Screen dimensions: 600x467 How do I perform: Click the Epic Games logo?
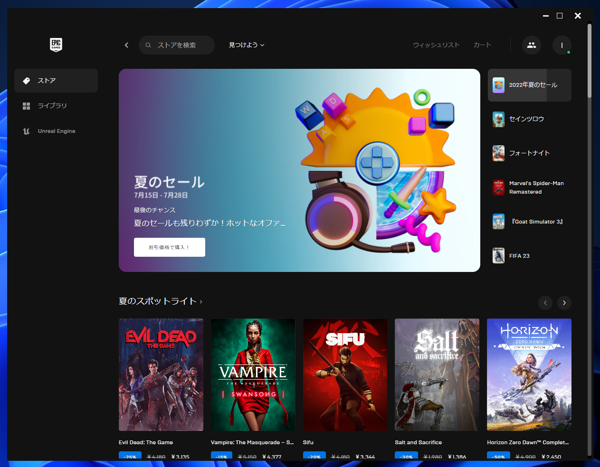pyautogui.click(x=56, y=45)
